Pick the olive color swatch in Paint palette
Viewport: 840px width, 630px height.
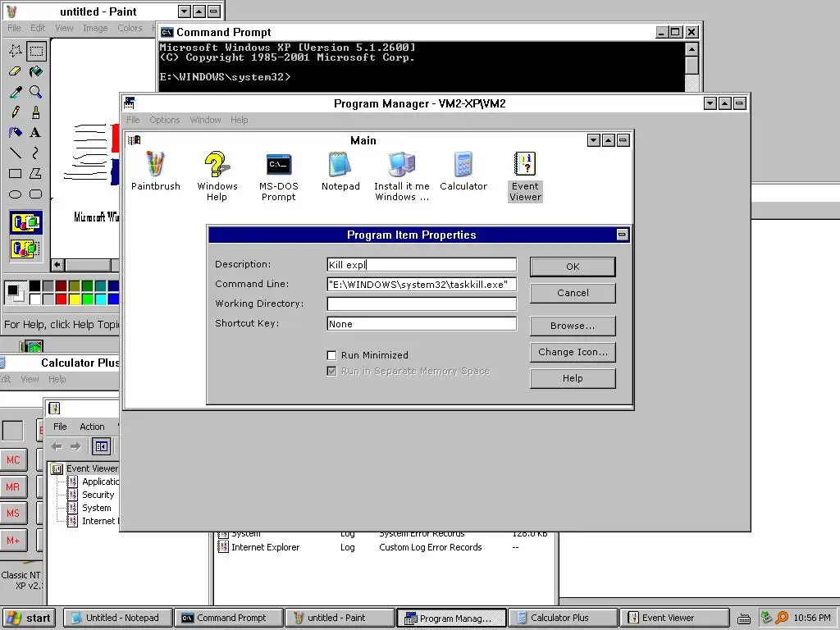[74, 285]
